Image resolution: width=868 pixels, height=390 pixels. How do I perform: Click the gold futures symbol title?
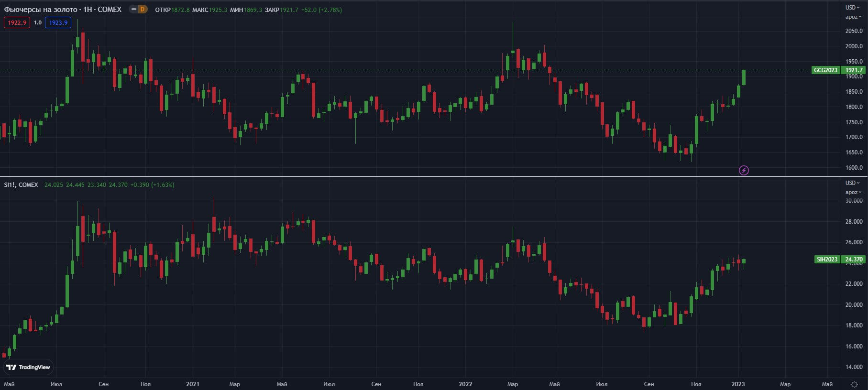click(63, 9)
